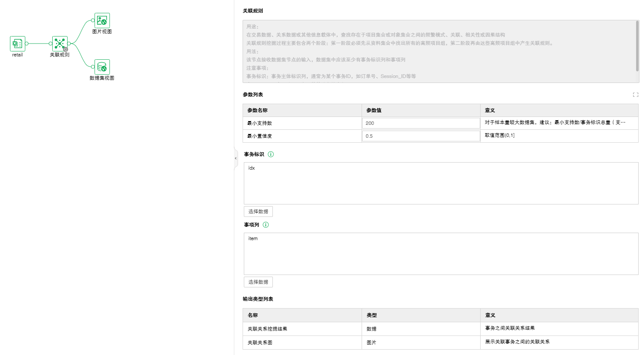Click the description box scrollbar

[637, 46]
